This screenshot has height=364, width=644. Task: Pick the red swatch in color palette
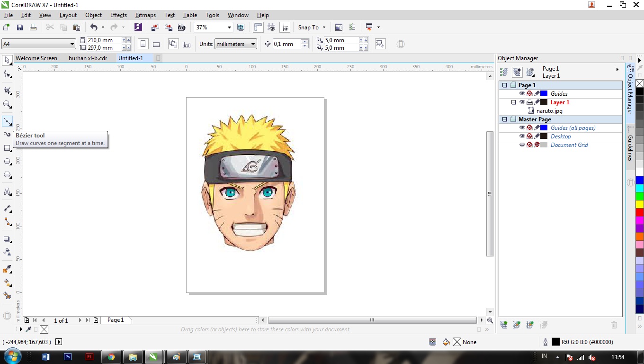pos(640,212)
